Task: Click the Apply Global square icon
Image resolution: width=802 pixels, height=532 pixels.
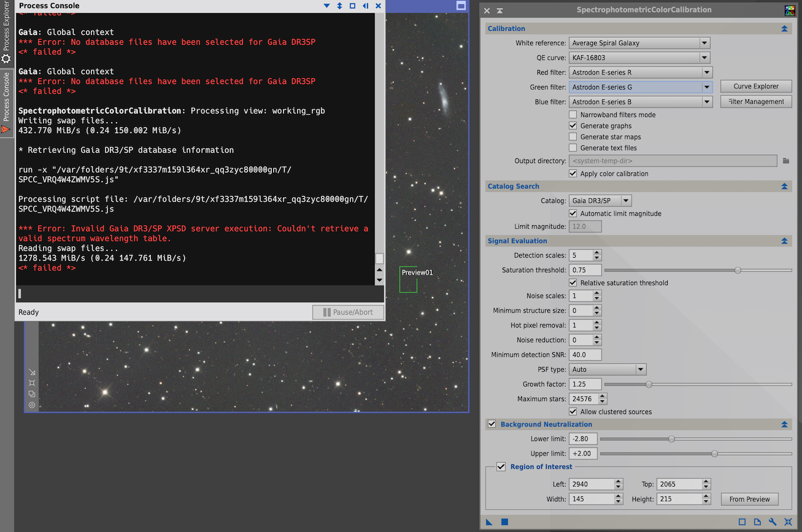Action: 504,522
